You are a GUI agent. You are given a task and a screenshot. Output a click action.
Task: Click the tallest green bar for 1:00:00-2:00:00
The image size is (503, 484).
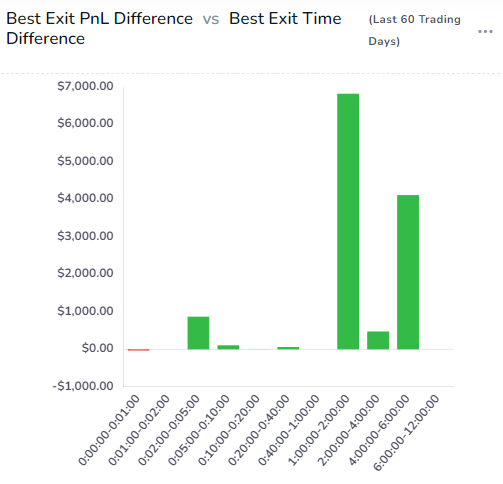point(348,221)
